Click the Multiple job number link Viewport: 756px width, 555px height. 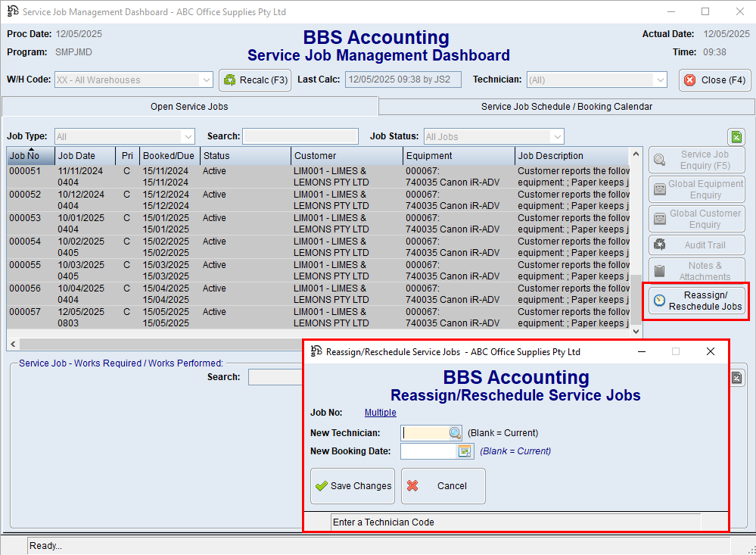pyautogui.click(x=380, y=413)
